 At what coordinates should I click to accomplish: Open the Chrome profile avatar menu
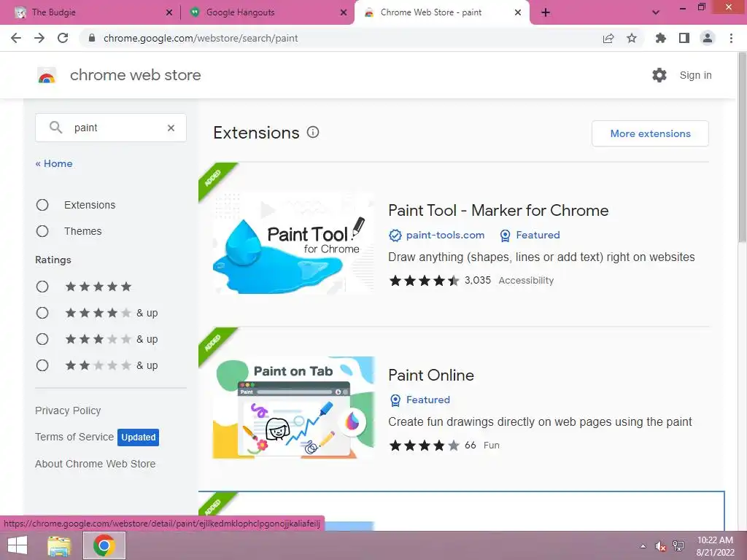pyautogui.click(x=708, y=38)
